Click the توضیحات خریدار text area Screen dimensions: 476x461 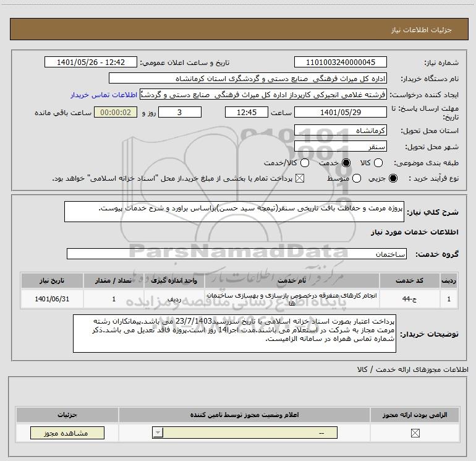tap(234, 334)
